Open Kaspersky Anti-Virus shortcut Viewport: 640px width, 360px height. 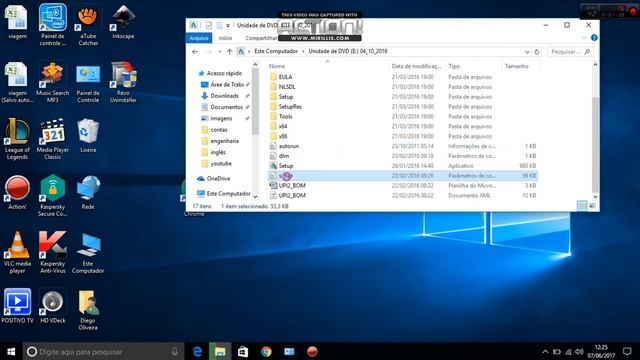(53, 253)
